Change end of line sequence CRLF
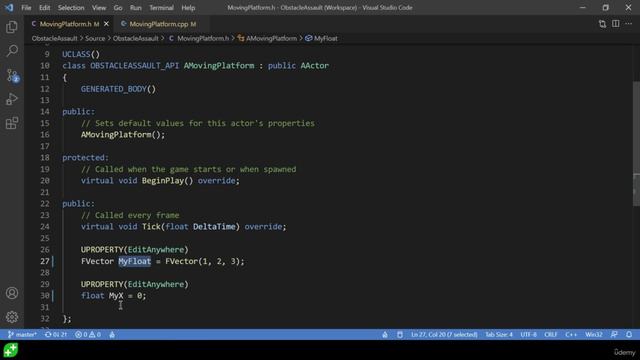Image resolution: width=640 pixels, height=360 pixels. click(x=551, y=335)
